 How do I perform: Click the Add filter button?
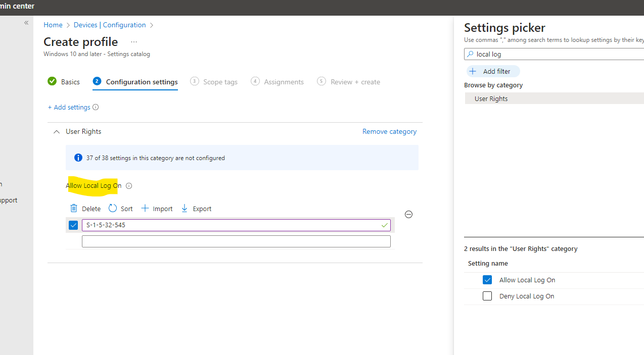click(493, 71)
